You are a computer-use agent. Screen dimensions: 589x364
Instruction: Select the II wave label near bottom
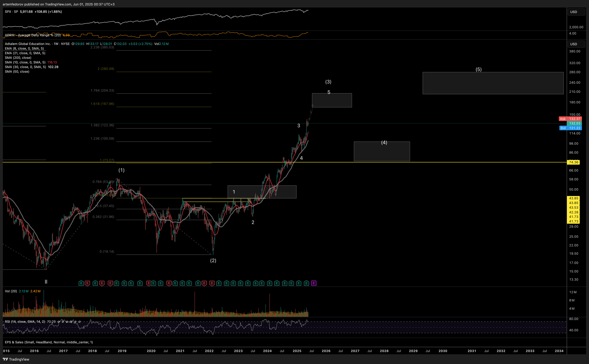click(46, 282)
